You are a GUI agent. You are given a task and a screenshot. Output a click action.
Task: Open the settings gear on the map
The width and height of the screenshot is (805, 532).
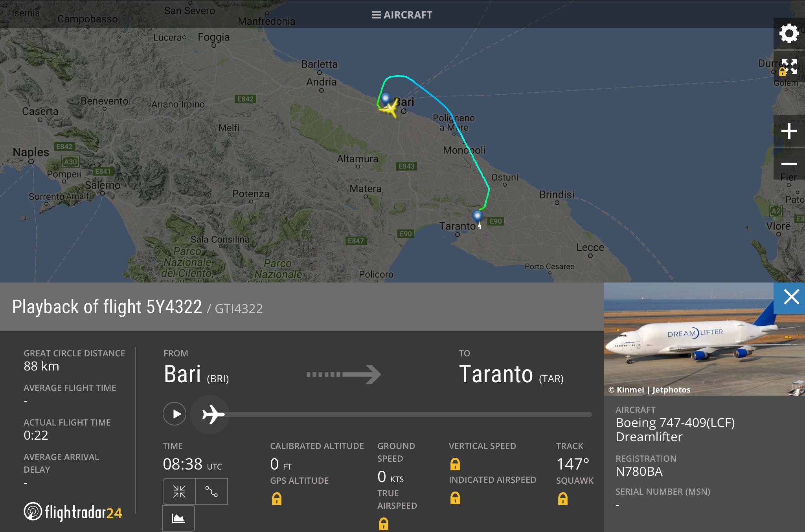coord(789,33)
